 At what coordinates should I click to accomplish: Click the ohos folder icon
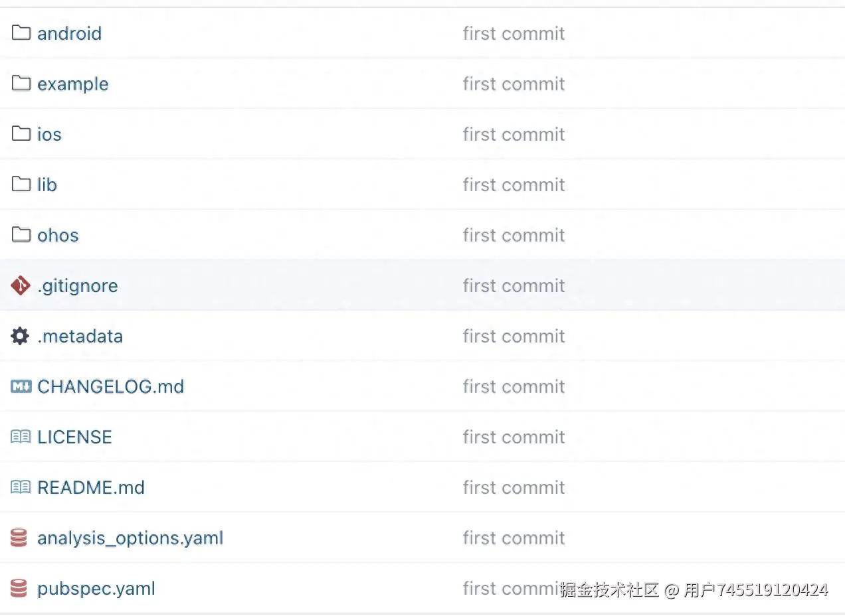[x=21, y=234]
